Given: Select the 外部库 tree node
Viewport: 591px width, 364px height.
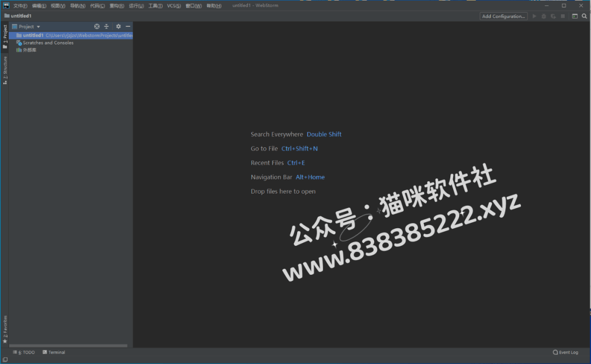Looking at the screenshot, I should pos(26,50).
